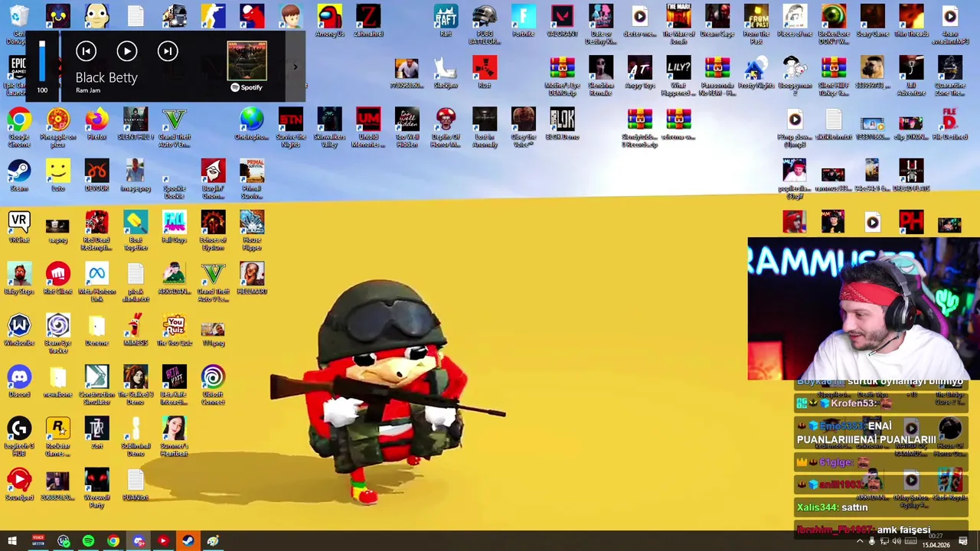980x551 pixels.
Task: Open Mother's Eye DEMO zip archive
Action: click(562, 76)
